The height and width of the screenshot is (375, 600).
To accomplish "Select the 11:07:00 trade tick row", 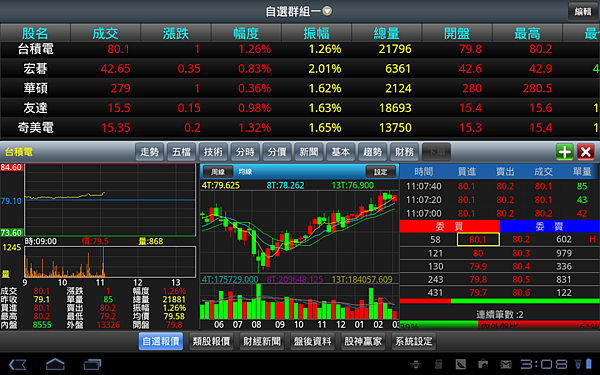I will tap(500, 214).
